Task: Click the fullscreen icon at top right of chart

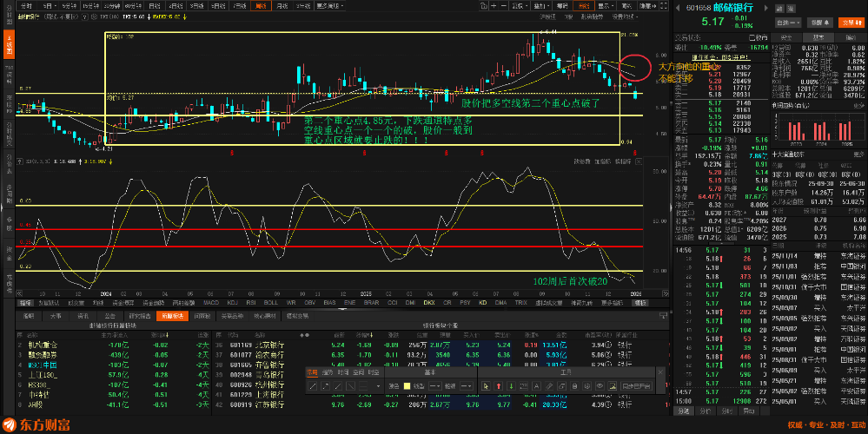Action: tap(666, 5)
